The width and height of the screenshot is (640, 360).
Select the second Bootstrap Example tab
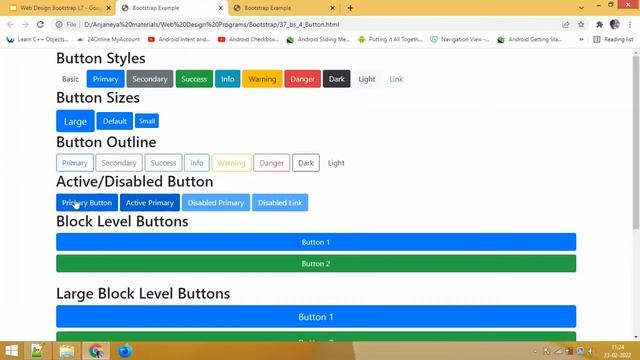coord(171,8)
